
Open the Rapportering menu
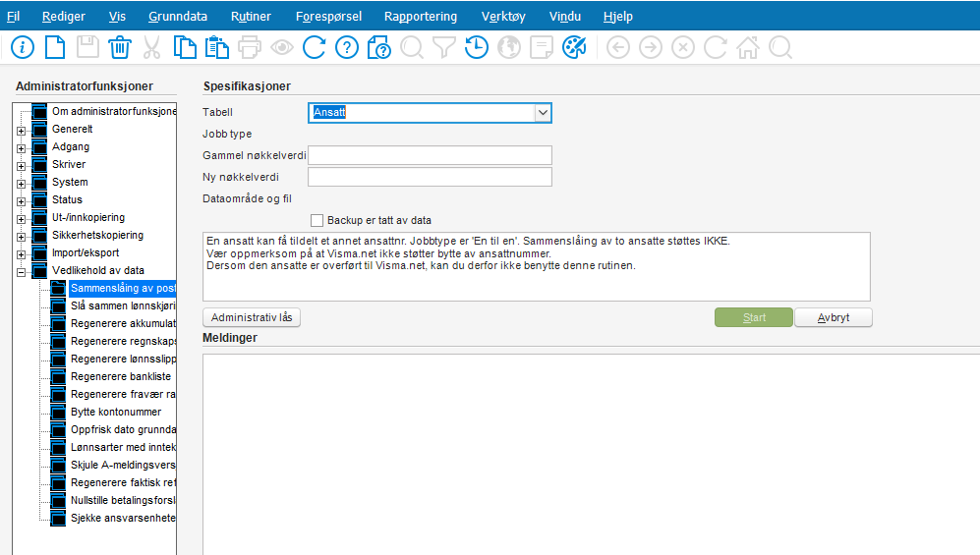[x=421, y=17]
